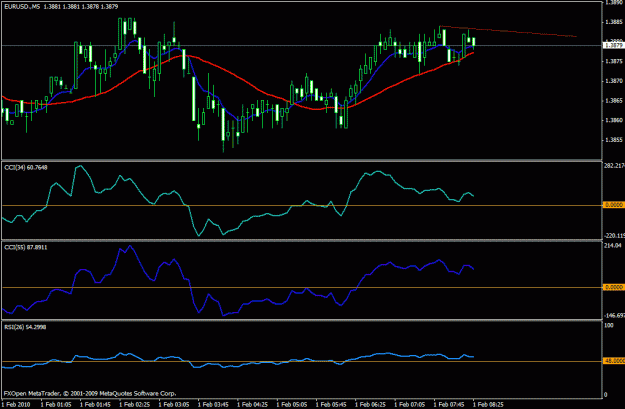Click the 0.0000 level tag in CCI(55) panel

pyautogui.click(x=613, y=287)
